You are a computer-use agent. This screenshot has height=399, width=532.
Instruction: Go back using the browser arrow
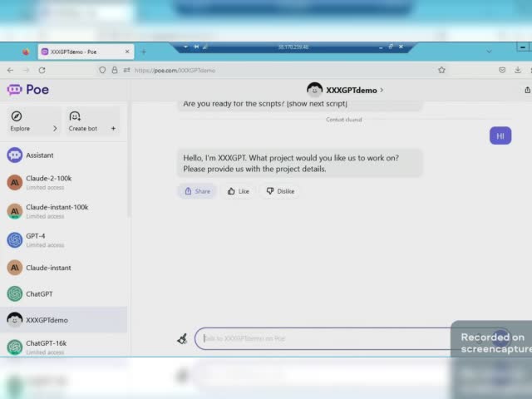[10, 70]
